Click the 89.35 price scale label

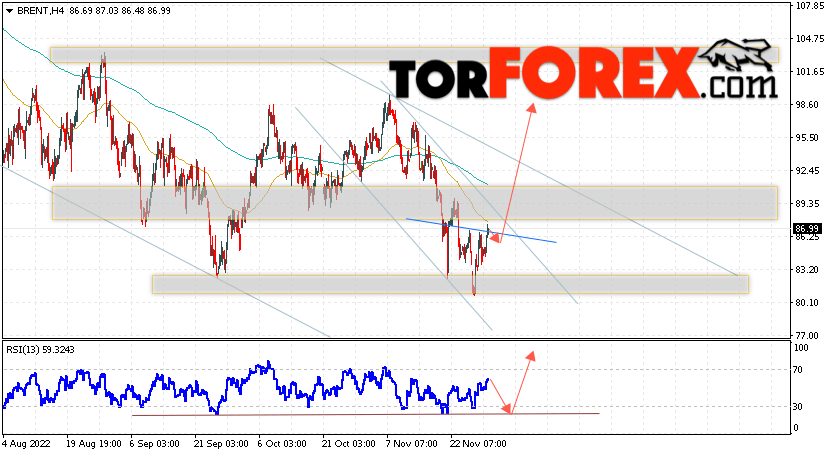click(x=808, y=204)
